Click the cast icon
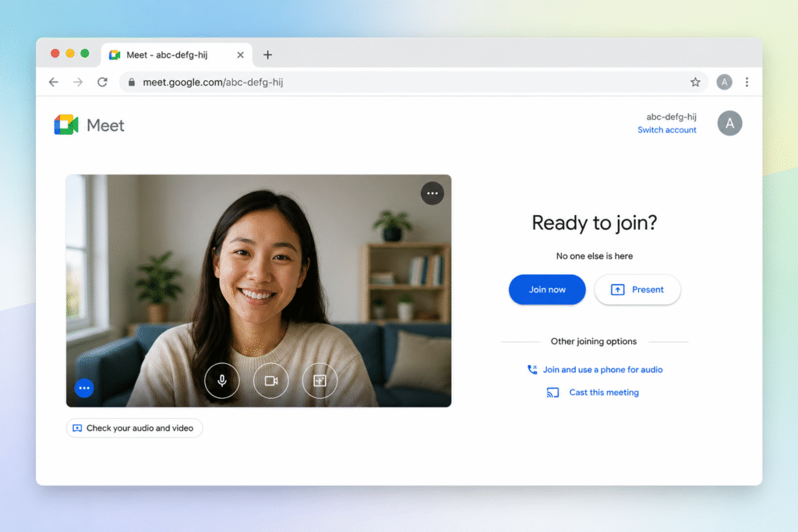798x532 pixels. pos(553,393)
